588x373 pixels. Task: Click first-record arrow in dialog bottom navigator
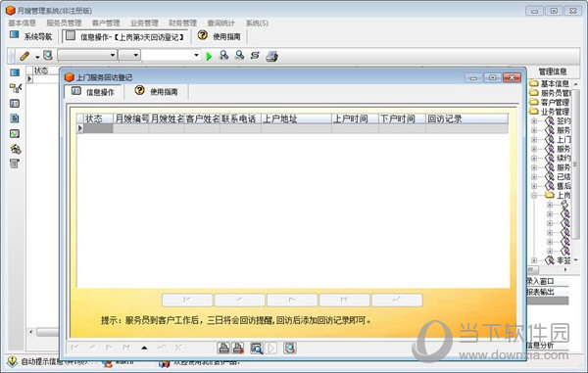74,348
